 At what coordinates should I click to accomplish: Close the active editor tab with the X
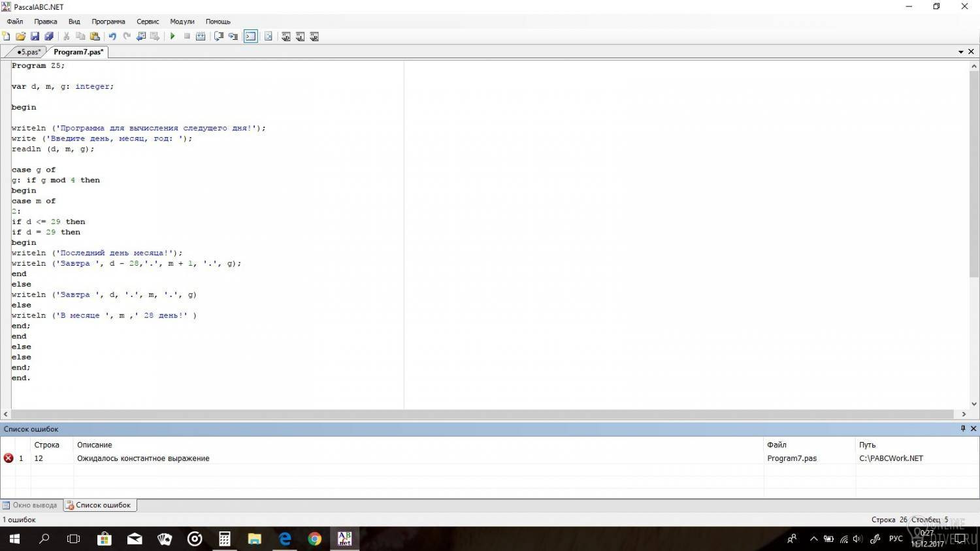972,52
